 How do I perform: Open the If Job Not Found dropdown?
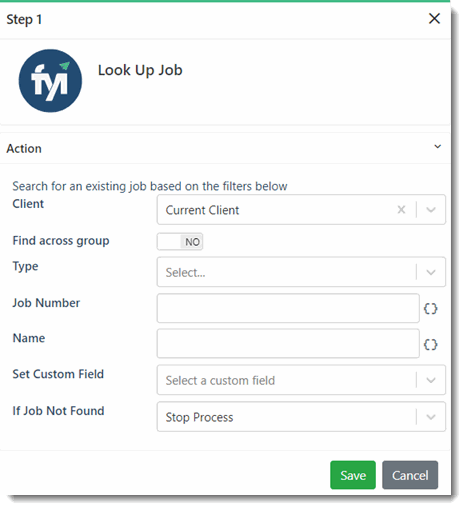click(x=431, y=417)
